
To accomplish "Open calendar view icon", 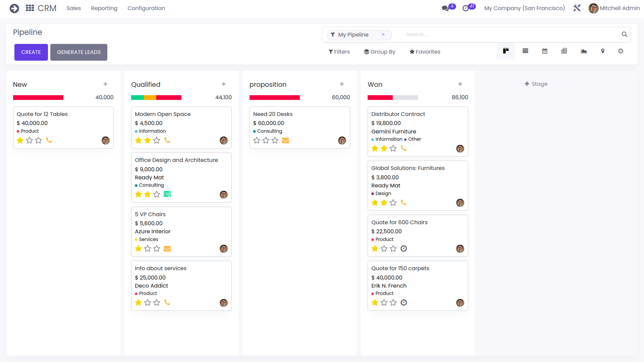I will click(x=545, y=51).
